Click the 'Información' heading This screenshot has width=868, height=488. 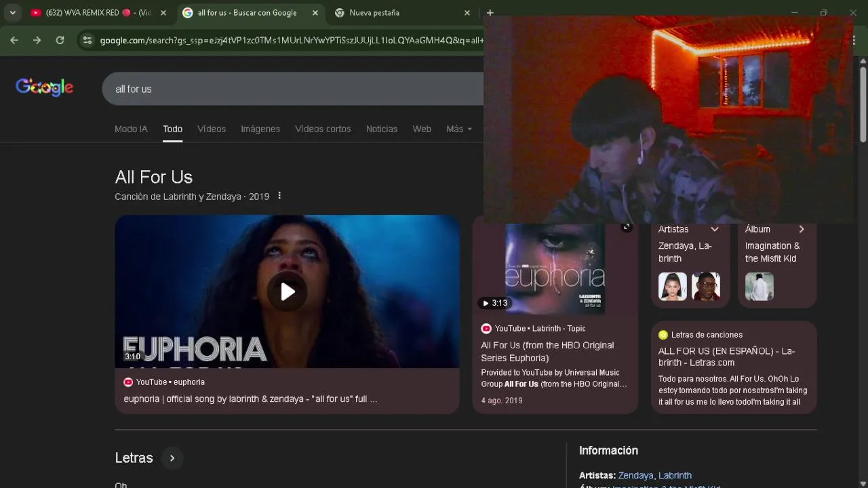pyautogui.click(x=608, y=451)
